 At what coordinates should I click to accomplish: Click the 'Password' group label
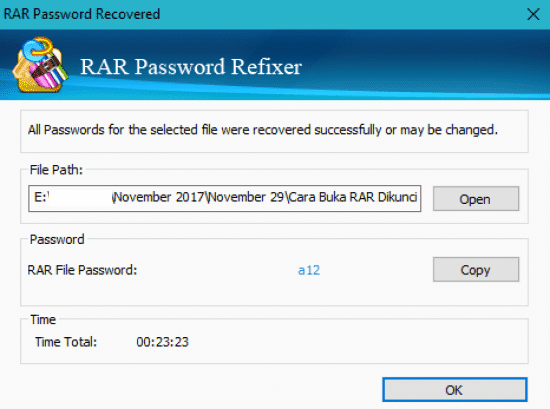57,239
